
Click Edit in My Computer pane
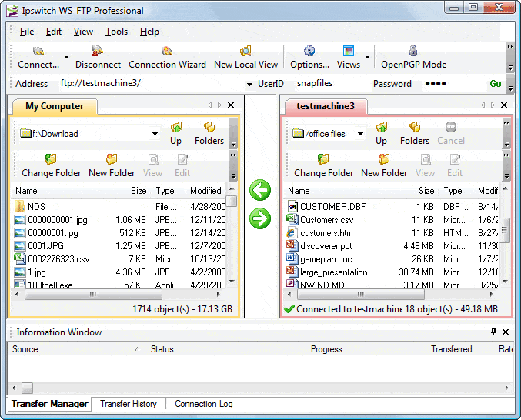click(x=182, y=165)
